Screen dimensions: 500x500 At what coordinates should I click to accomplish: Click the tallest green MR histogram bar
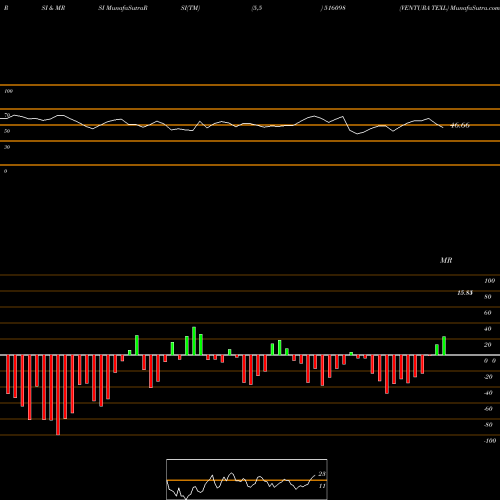(194, 341)
